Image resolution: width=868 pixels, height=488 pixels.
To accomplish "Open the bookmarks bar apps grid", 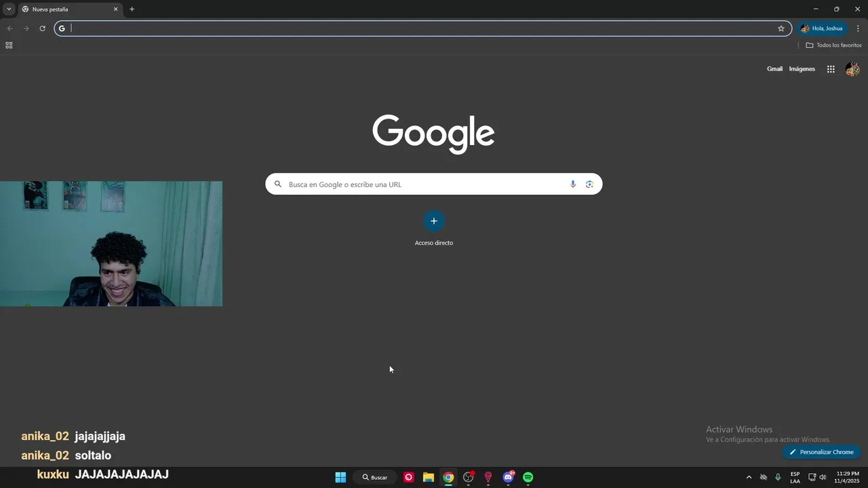I will (9, 45).
